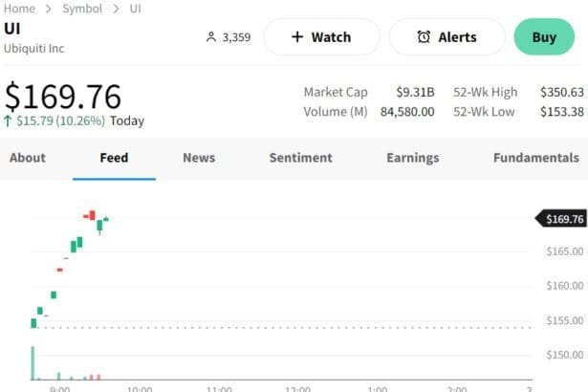Click the $169.76 current price chart tag

[563, 219]
